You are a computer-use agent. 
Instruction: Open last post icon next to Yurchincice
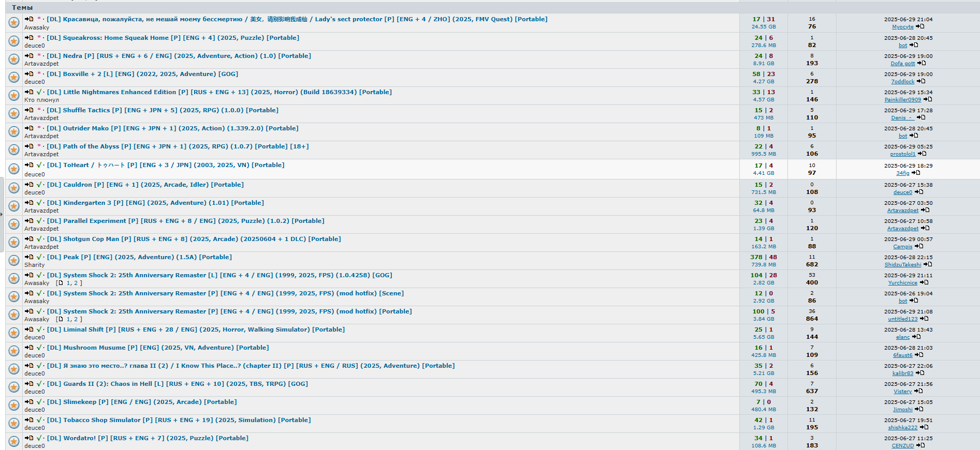[x=924, y=282]
